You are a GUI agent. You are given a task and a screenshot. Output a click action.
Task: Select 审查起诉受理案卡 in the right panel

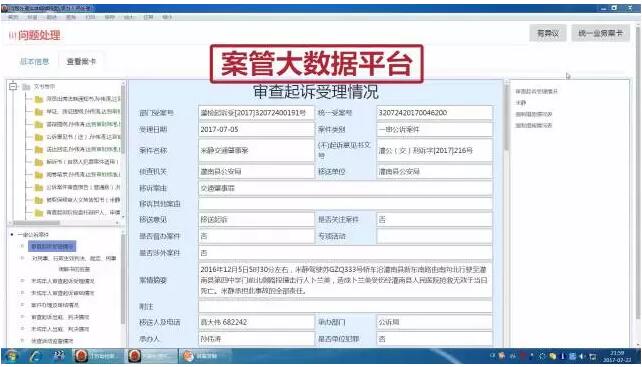(536, 91)
